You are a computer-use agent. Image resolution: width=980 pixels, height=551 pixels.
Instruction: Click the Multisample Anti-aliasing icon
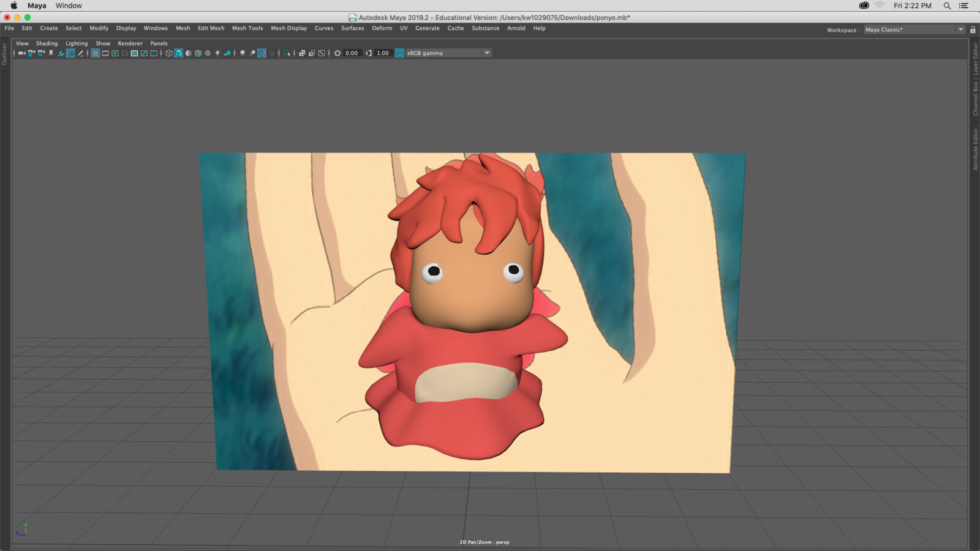tap(262, 53)
